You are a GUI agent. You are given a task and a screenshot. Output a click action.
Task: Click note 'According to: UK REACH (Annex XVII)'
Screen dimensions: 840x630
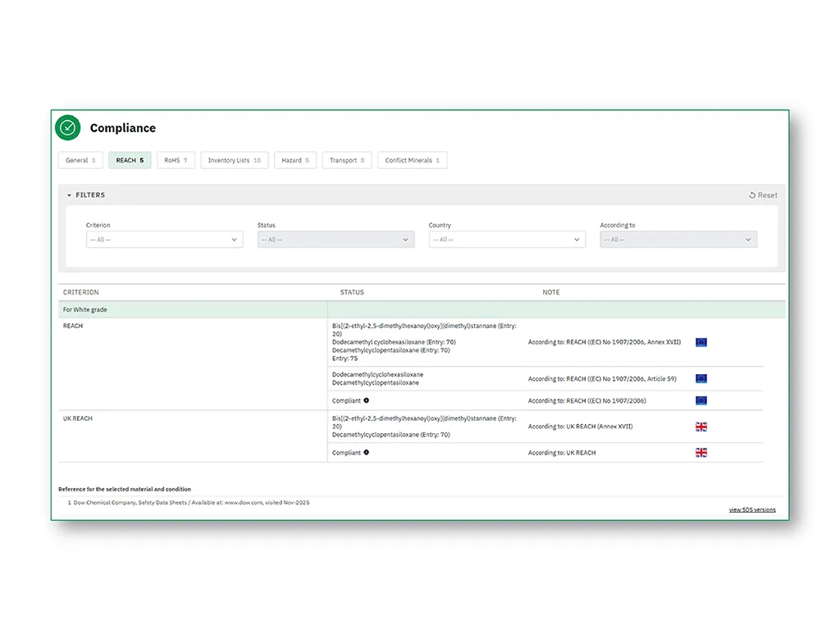point(580,427)
